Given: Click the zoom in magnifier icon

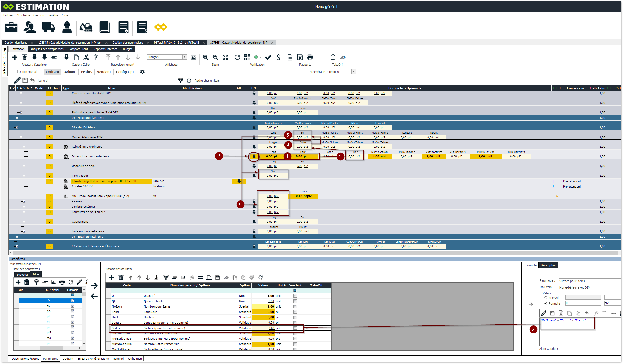Looking at the screenshot, I should pos(205,57).
